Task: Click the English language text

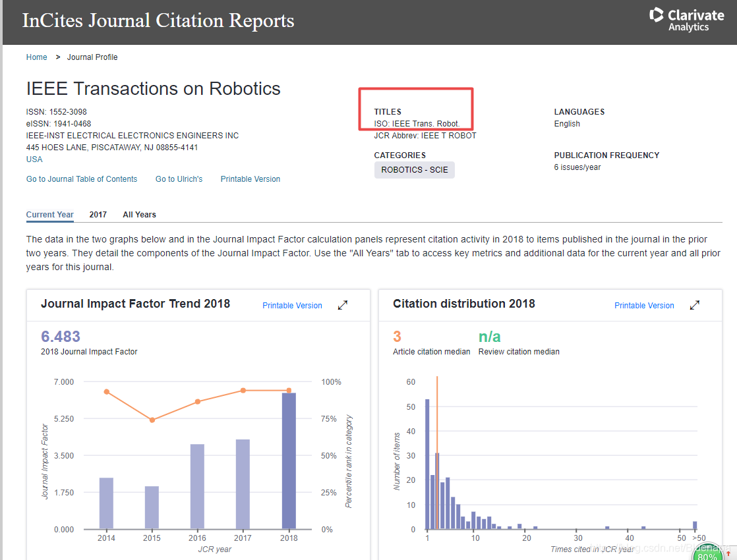Action: 567,124
